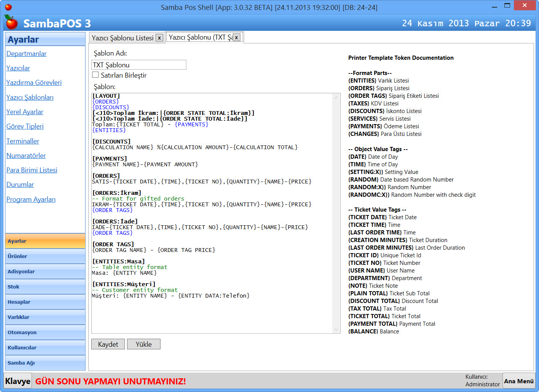The image size is (539, 392).
Task: Click the title bar apple icon
Action: pos(8,7)
